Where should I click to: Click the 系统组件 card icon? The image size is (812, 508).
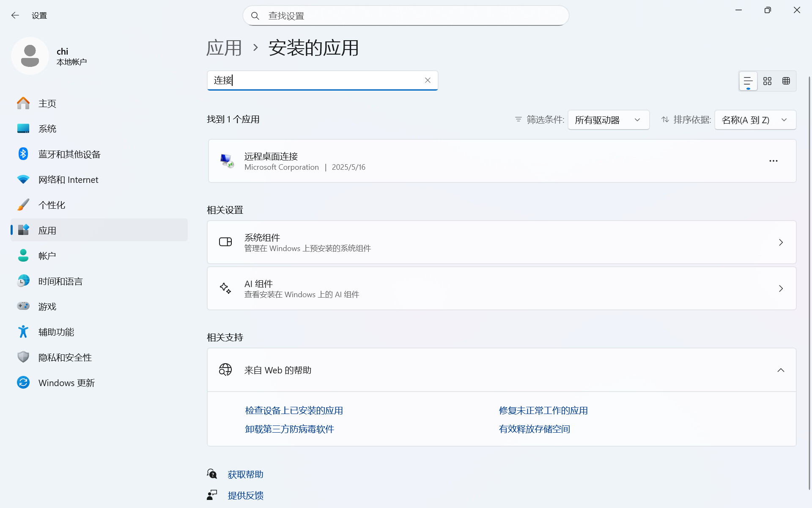coord(225,242)
